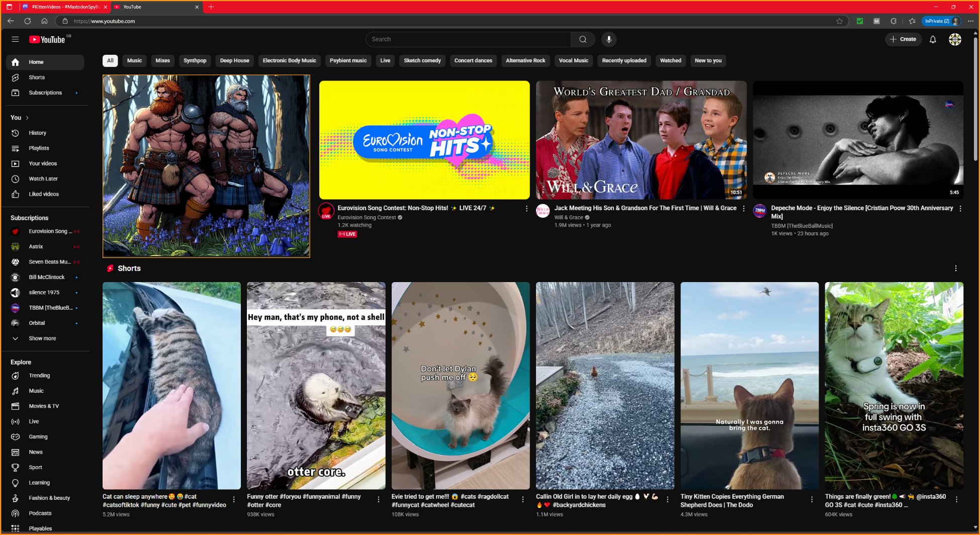Open Movies & TV in Explore
Image resolution: width=980 pixels, height=535 pixels.
click(x=45, y=406)
